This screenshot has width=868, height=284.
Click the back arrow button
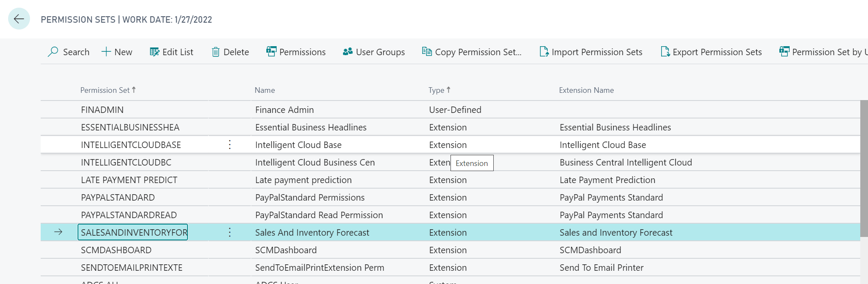(x=19, y=19)
